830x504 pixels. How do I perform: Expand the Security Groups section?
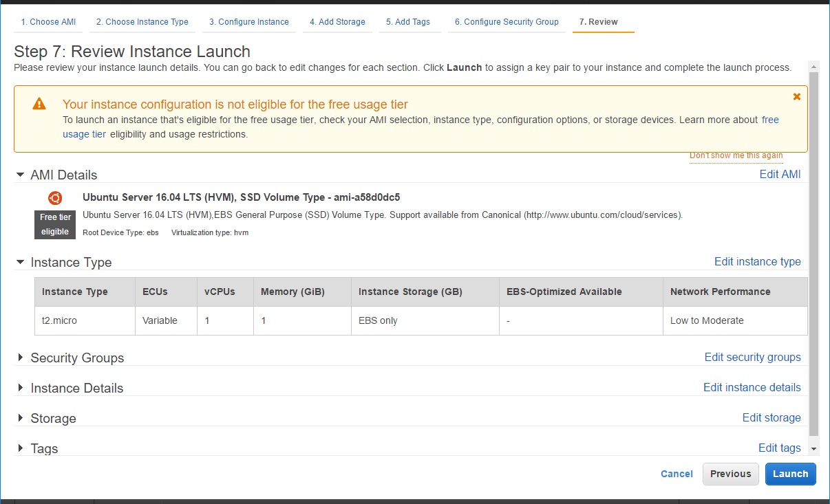21,358
